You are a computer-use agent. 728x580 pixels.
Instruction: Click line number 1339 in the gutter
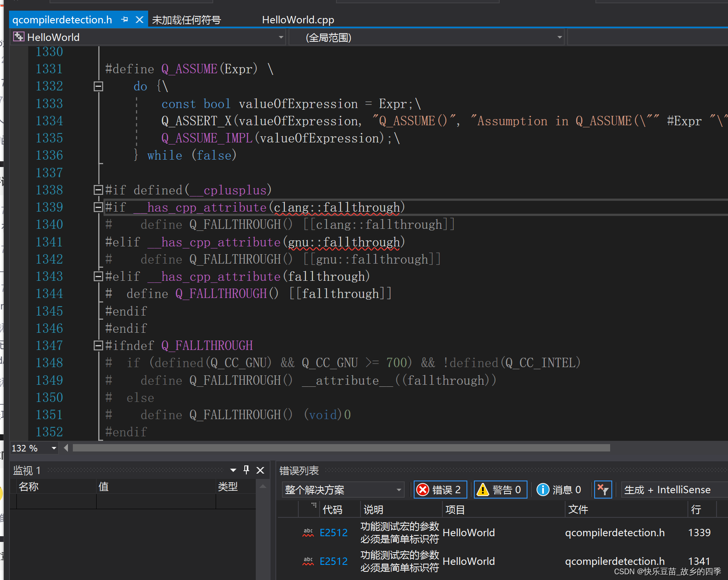click(x=49, y=207)
